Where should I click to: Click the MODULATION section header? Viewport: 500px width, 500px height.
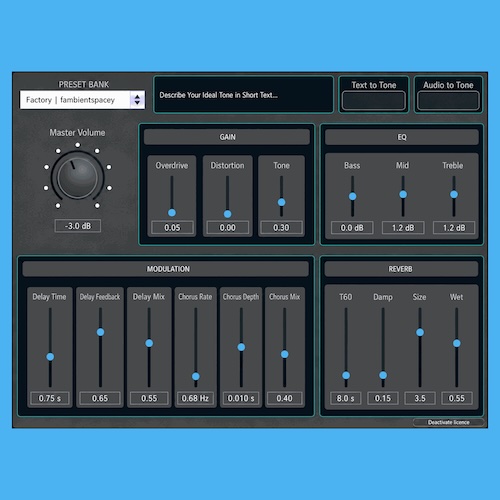tap(166, 269)
